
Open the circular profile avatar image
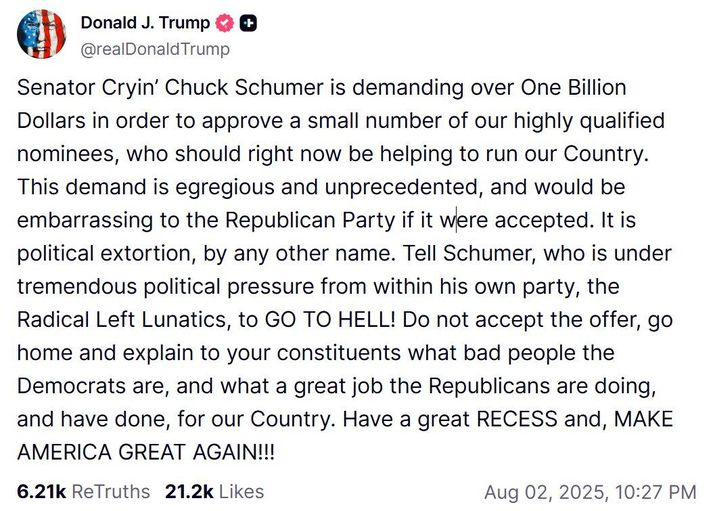click(42, 34)
